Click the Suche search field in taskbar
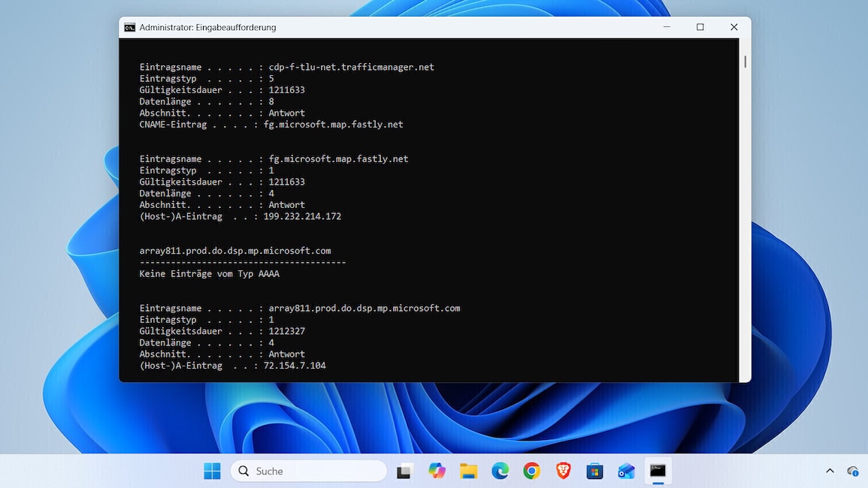This screenshot has height=488, width=868. [308, 471]
